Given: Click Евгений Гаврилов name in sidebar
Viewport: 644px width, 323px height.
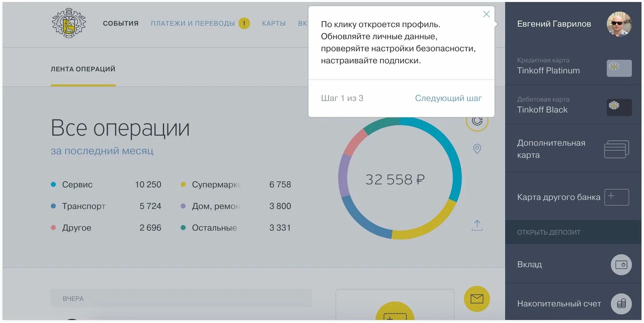Looking at the screenshot, I should point(554,24).
